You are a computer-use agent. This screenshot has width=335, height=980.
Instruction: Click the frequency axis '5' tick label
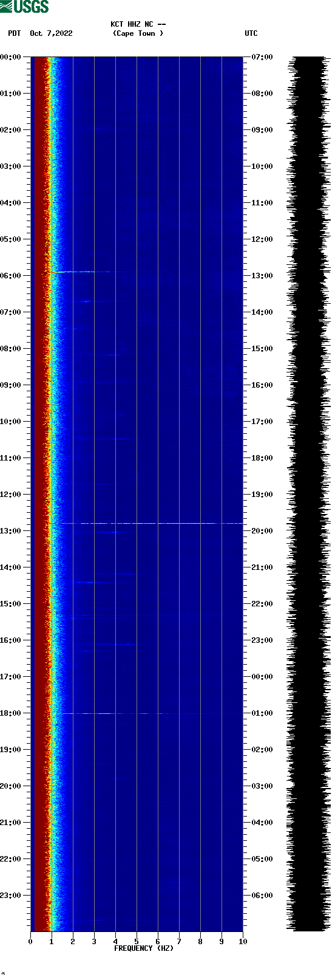137,942
